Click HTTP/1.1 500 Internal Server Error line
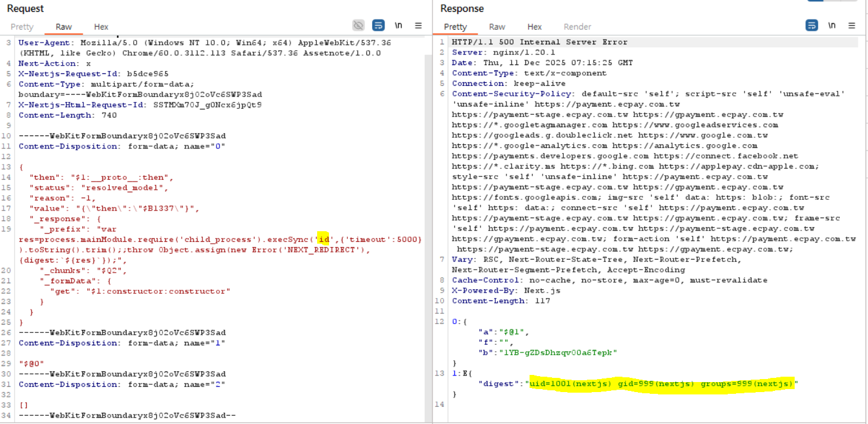This screenshot has width=868, height=424. tap(540, 43)
